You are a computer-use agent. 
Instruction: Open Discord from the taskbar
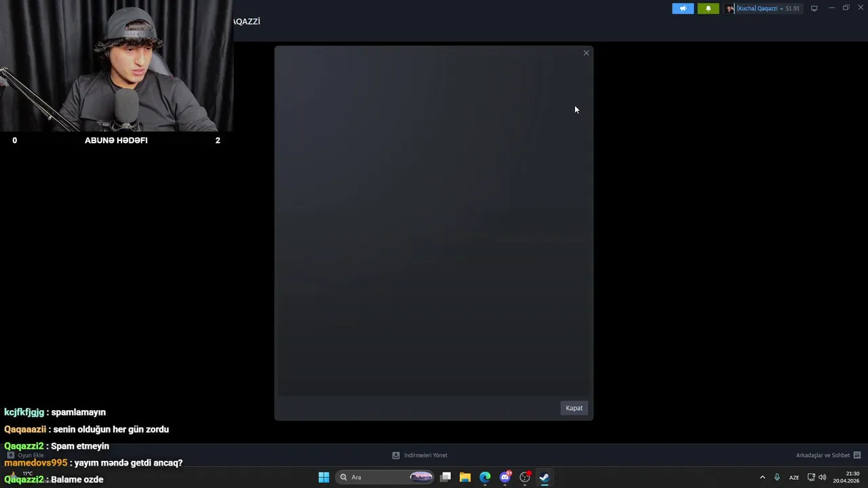click(x=505, y=477)
